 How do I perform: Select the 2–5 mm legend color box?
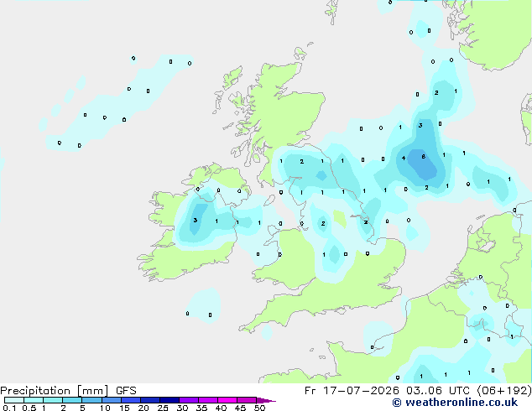coord(72,400)
